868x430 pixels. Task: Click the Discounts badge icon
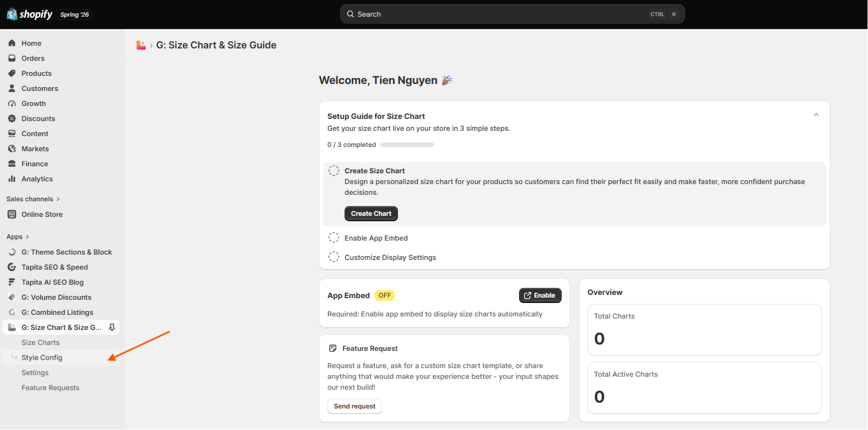tap(12, 118)
